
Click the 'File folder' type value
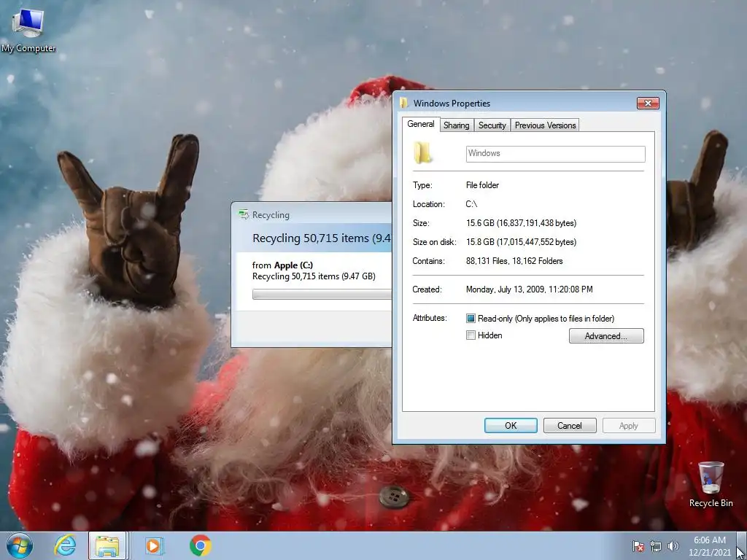coord(482,184)
